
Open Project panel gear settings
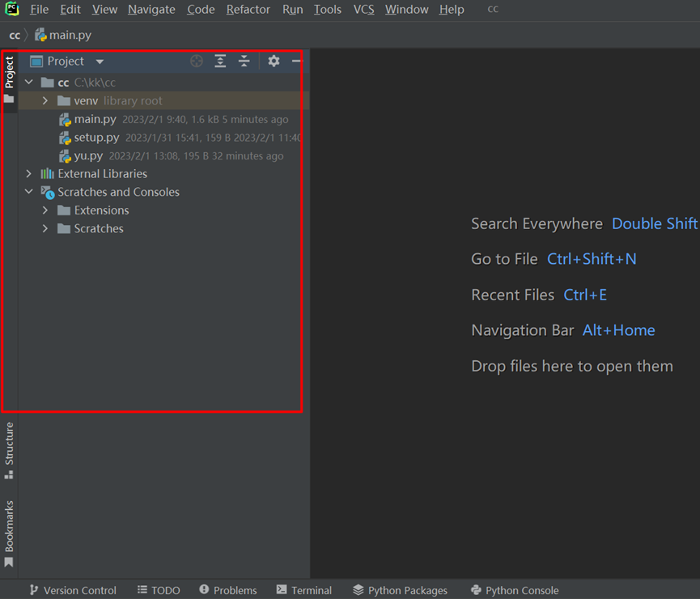coord(274,61)
